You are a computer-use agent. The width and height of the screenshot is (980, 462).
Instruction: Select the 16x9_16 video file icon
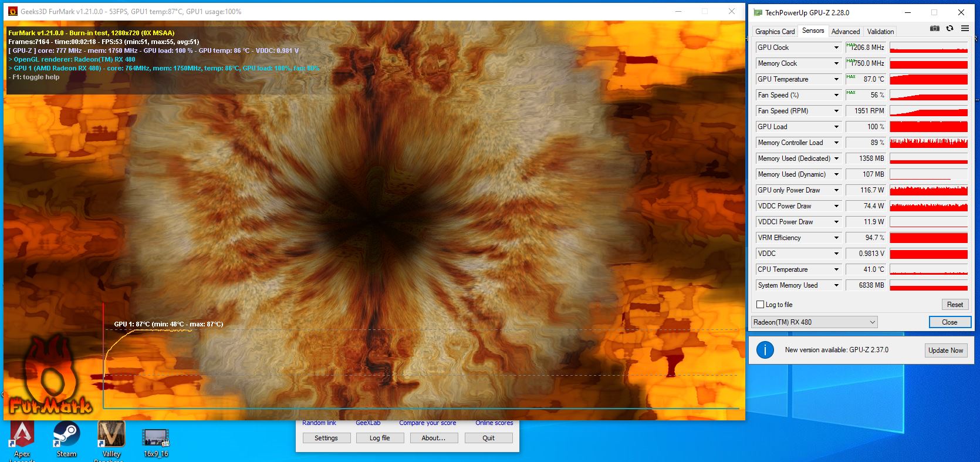156,442
